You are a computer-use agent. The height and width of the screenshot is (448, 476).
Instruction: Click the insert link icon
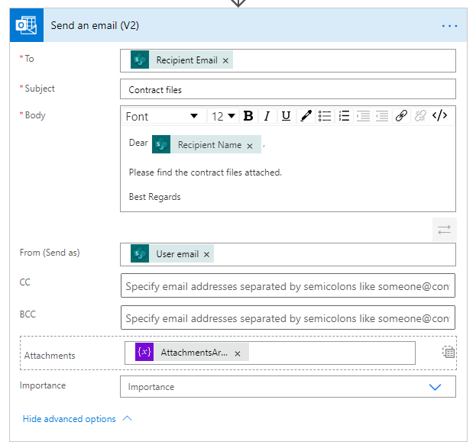point(401,116)
